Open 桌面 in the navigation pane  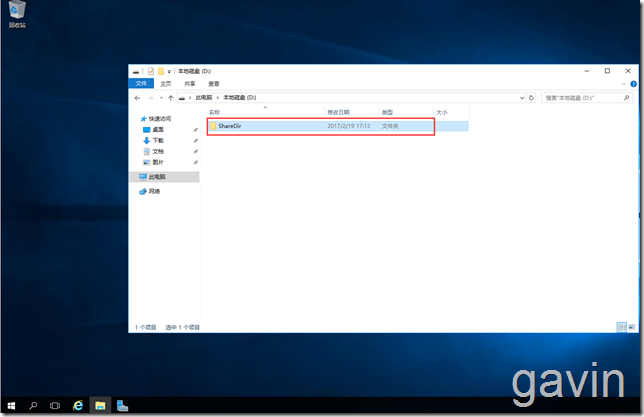[158, 129]
